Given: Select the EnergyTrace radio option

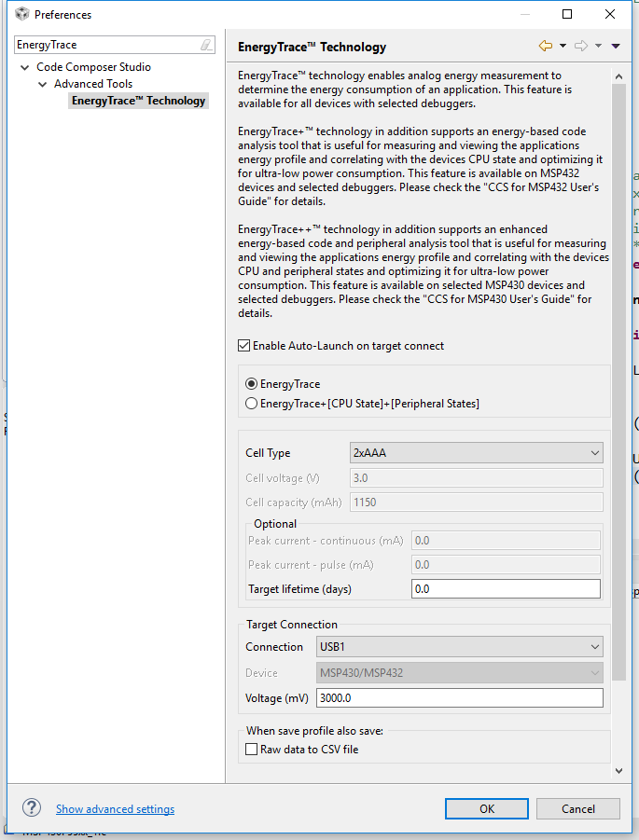Looking at the screenshot, I should point(252,383).
